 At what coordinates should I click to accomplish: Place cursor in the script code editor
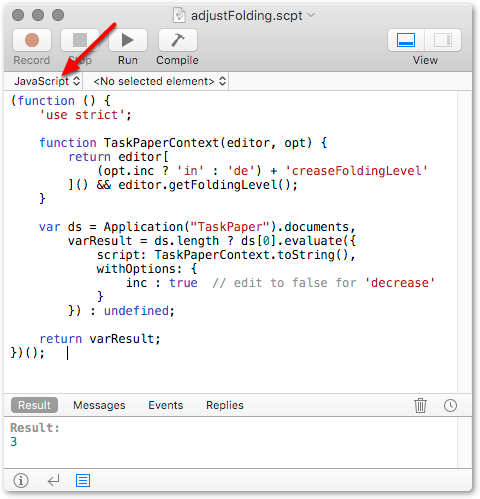[x=231, y=241]
